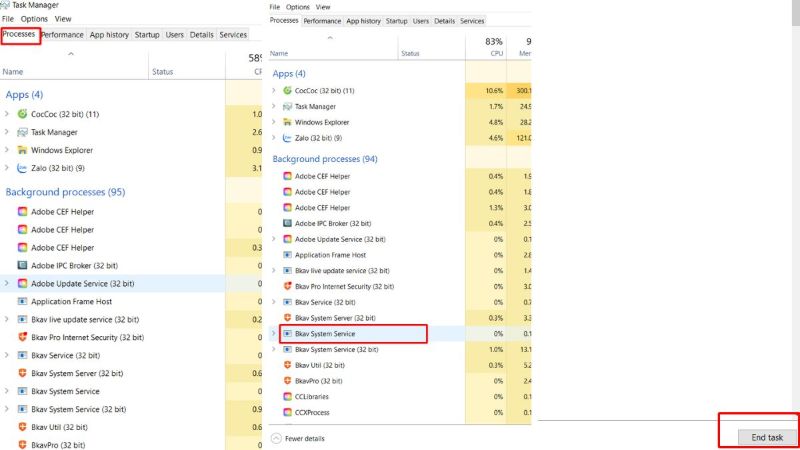Click the CCLibraries process icon
The height and width of the screenshot is (450, 800).
288,397
